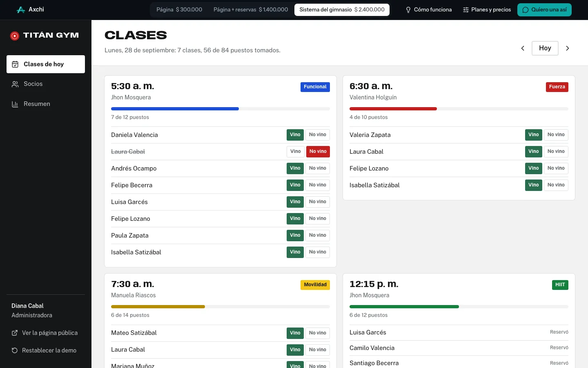588x368 pixels.
Task: Click the lightbulb icon for Cómo funciona
Action: [408, 10]
